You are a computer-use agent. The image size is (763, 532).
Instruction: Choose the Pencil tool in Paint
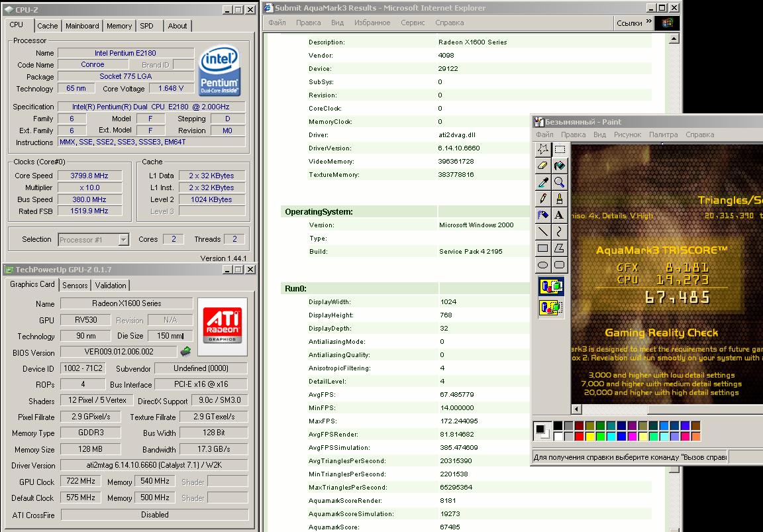click(x=542, y=199)
